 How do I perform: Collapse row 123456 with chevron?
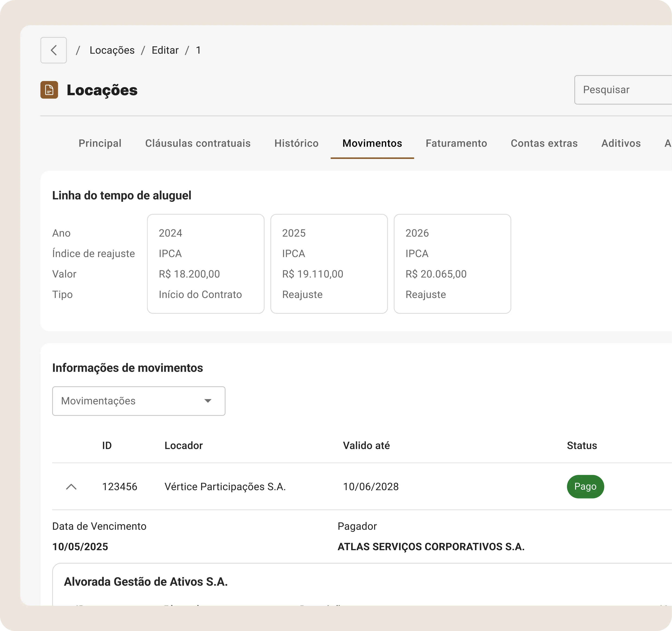[71, 487]
